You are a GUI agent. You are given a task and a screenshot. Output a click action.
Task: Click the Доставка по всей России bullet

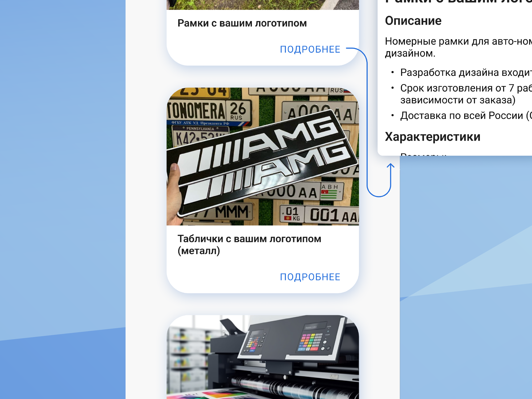coord(462,116)
